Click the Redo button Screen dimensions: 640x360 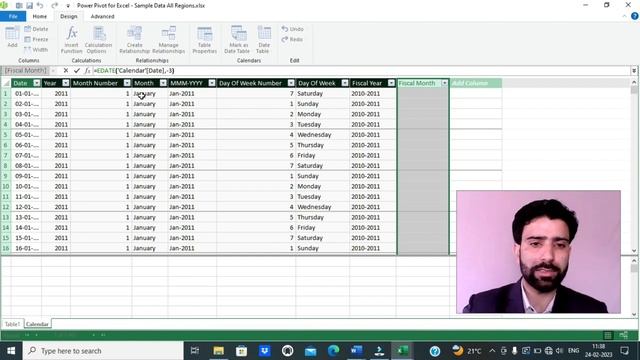point(292,39)
